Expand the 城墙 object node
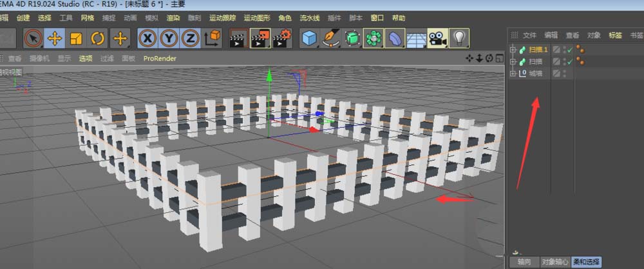Screen dimensions: 644x269 coord(513,74)
